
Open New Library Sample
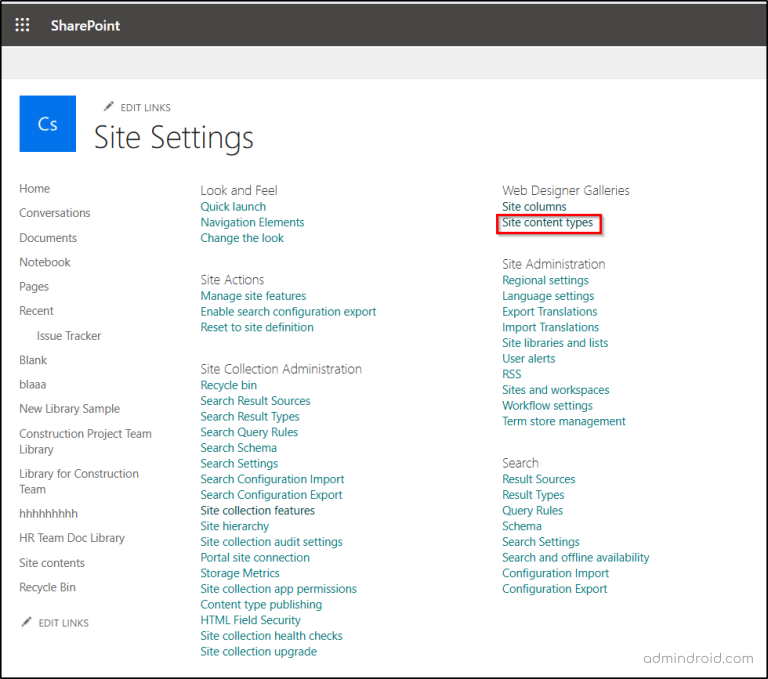(x=70, y=409)
